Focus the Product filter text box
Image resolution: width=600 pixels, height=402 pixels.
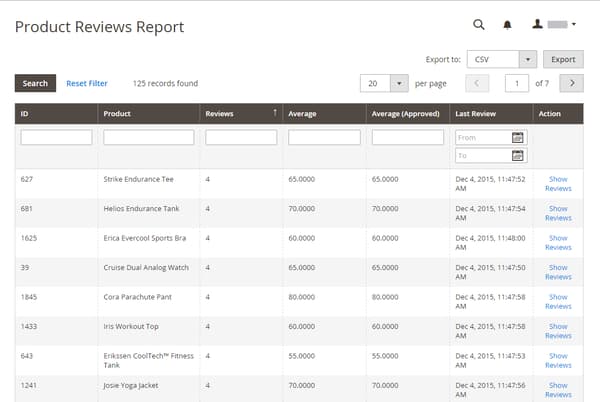point(148,137)
